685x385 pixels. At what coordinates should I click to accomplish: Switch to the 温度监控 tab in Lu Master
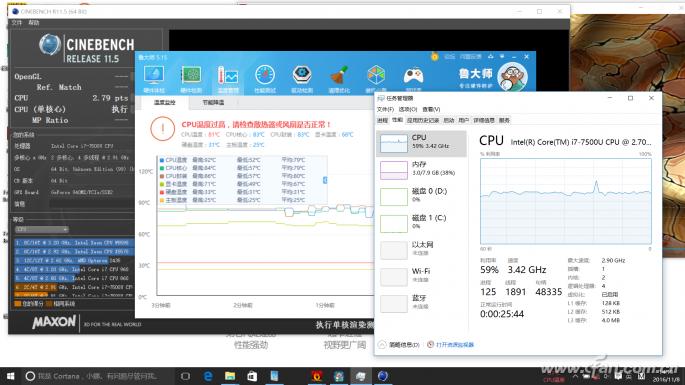point(165,102)
